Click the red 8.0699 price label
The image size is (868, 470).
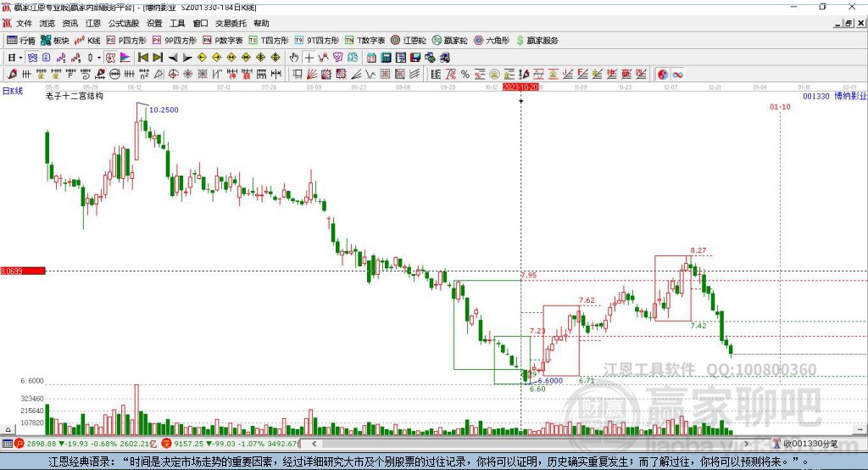(23, 271)
